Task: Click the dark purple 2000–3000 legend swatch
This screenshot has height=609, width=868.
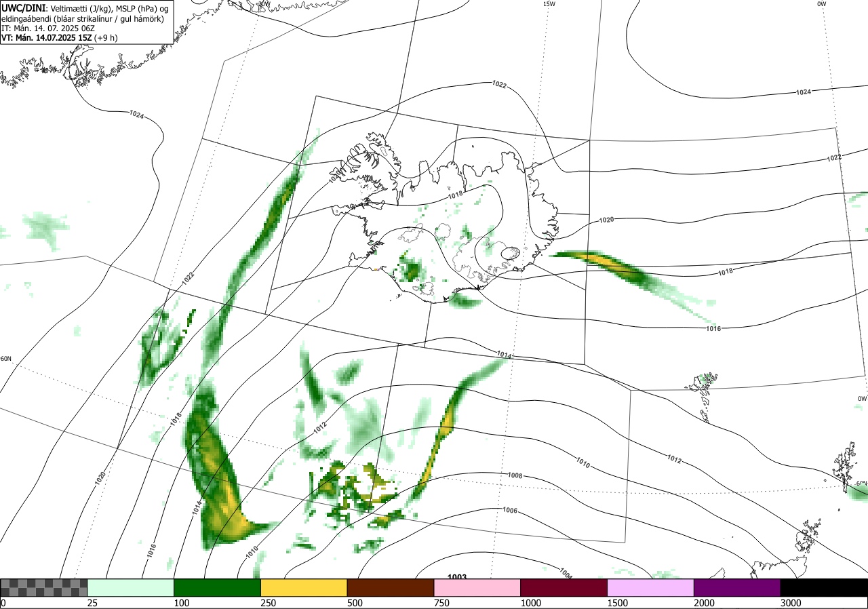Action: (737, 587)
